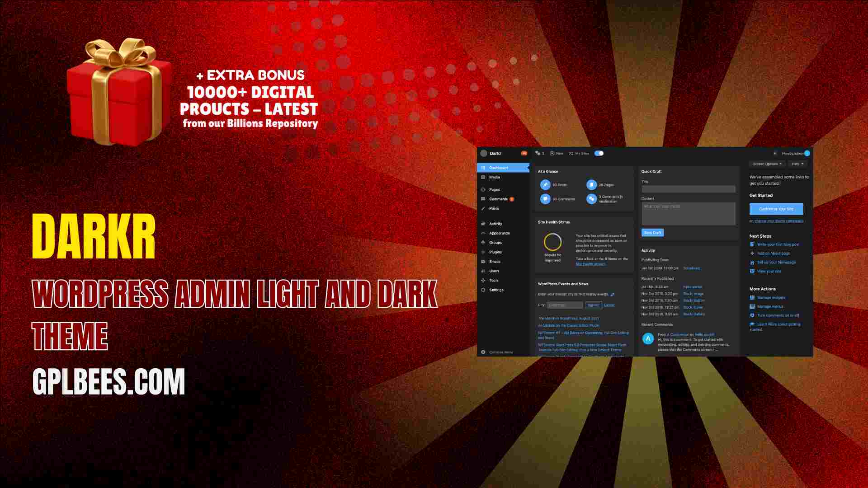This screenshot has width=868, height=488.
Task: Click the Posts pencil icon in the sidebar
Action: [x=483, y=208]
